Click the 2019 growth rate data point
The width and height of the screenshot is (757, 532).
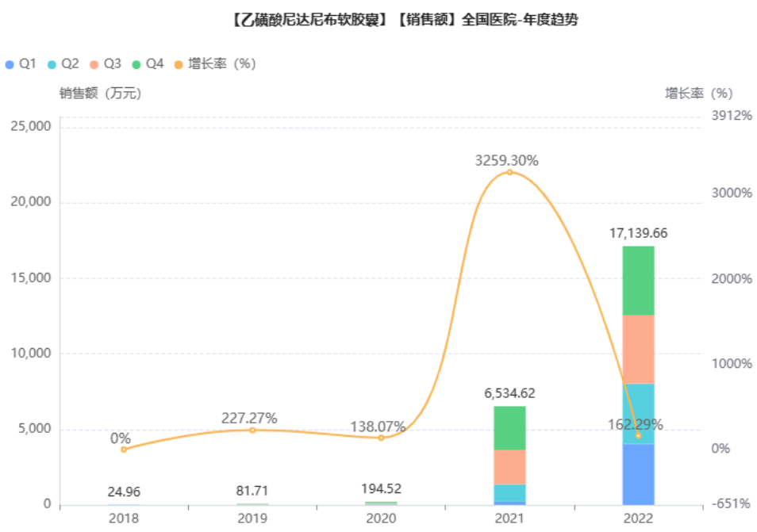(252, 431)
